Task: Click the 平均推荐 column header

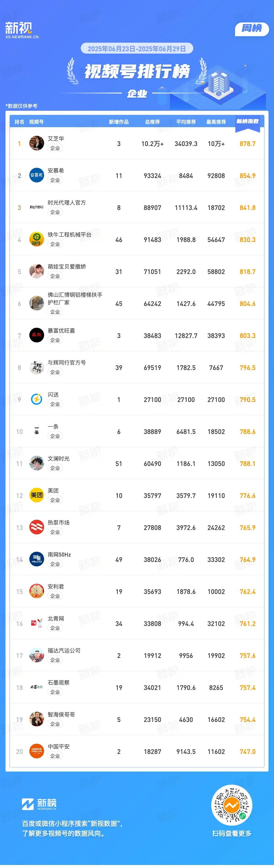Action: [x=186, y=122]
